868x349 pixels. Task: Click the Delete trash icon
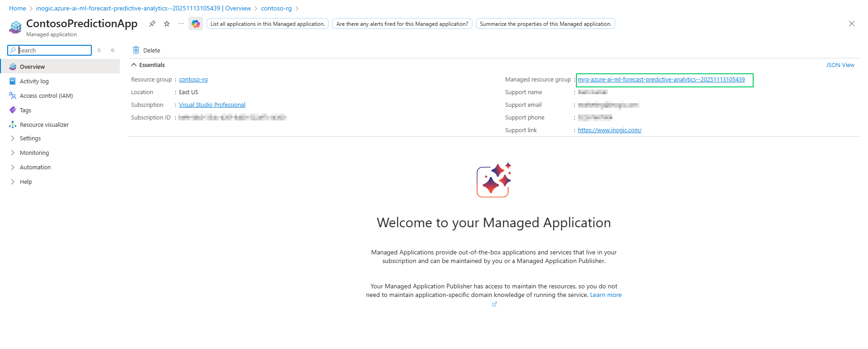[136, 50]
